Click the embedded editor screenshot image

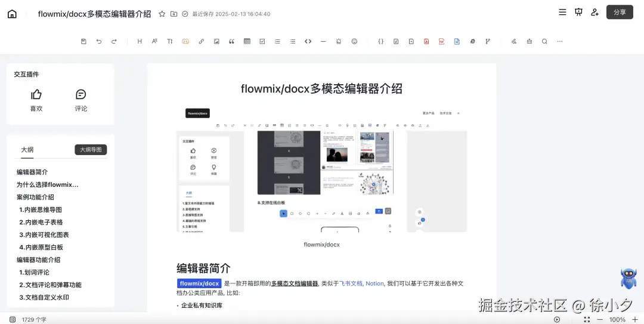point(321,169)
